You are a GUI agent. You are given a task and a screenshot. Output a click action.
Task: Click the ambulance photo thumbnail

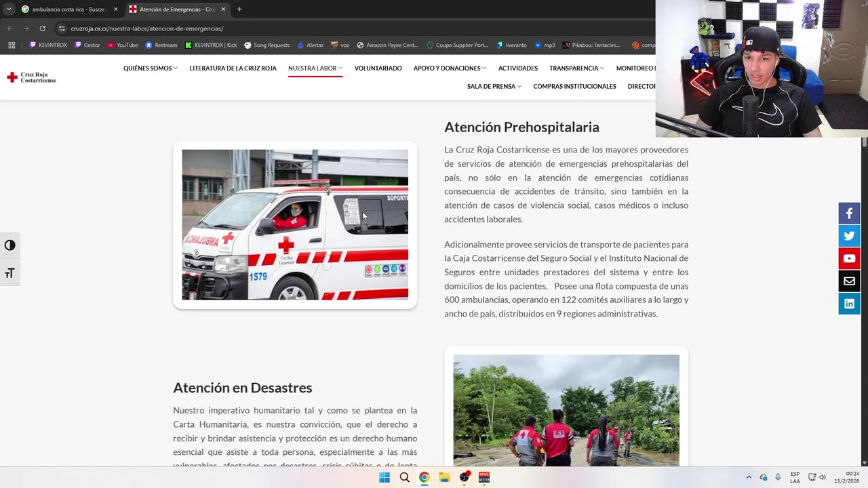295,225
